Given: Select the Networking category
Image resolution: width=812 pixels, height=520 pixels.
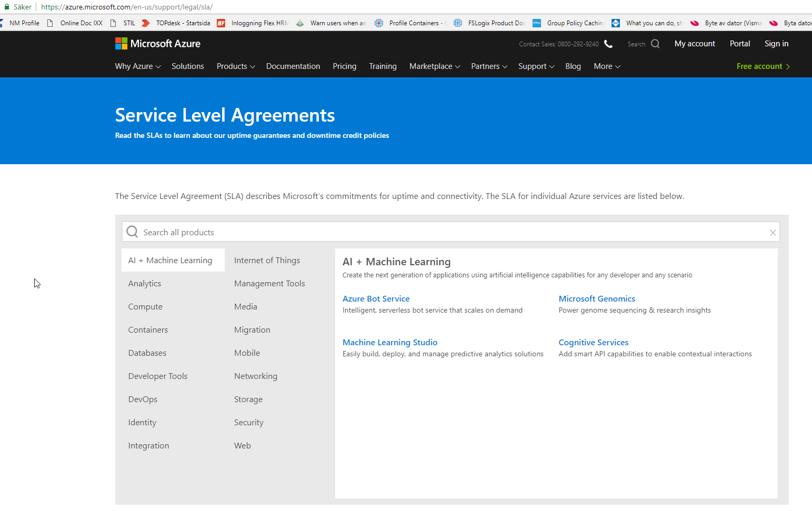Looking at the screenshot, I should click(256, 376).
